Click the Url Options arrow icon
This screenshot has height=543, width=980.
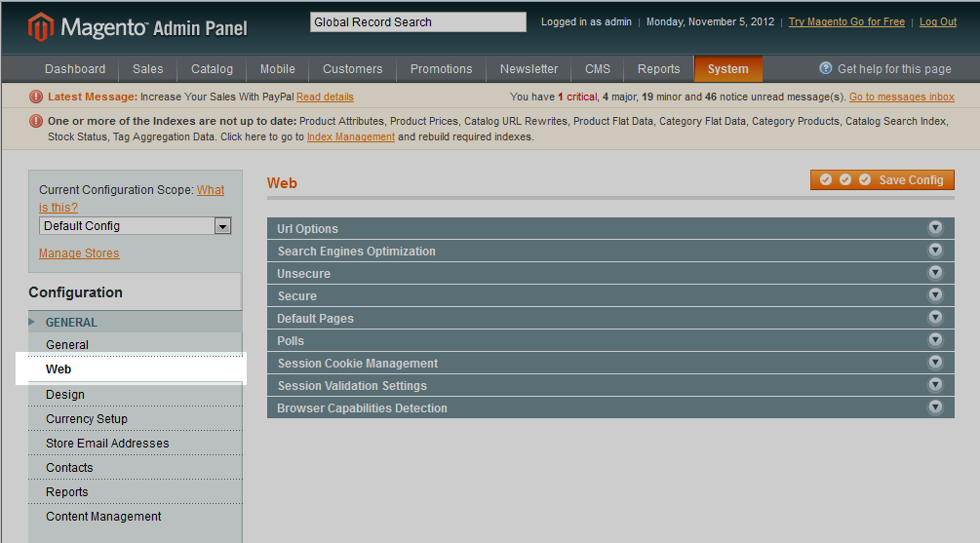tap(935, 228)
